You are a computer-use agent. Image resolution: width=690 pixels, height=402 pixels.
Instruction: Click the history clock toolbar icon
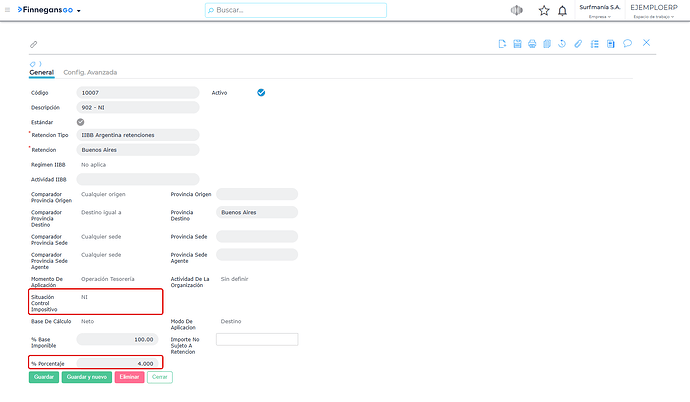(562, 44)
